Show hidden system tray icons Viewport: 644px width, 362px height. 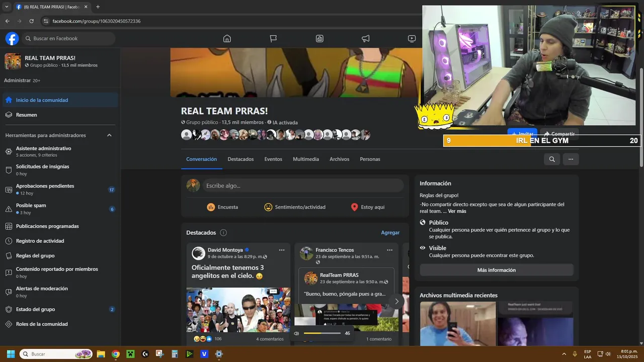pyautogui.click(x=563, y=354)
